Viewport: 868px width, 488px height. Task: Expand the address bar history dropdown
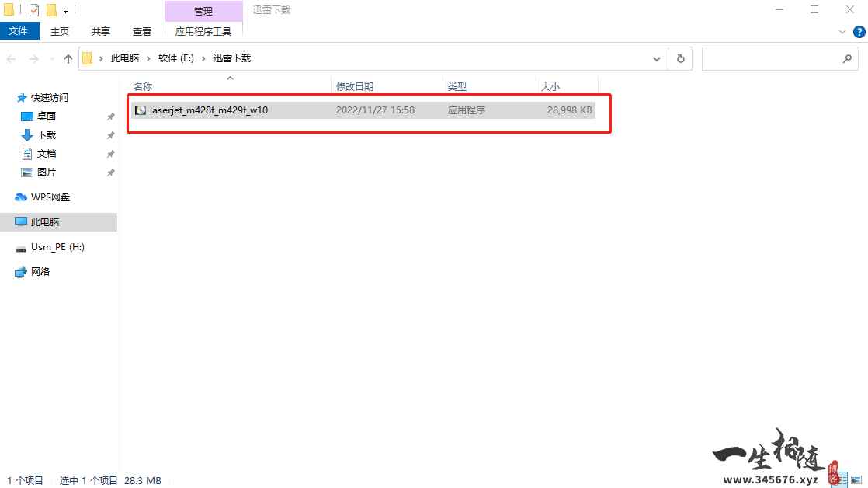coord(657,59)
